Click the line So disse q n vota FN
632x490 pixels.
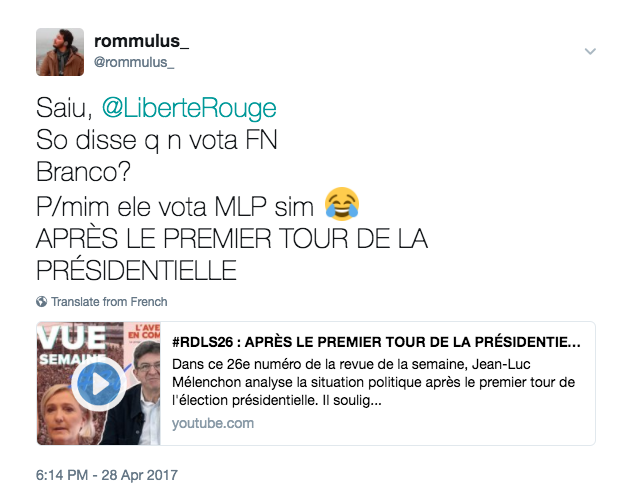point(157,140)
